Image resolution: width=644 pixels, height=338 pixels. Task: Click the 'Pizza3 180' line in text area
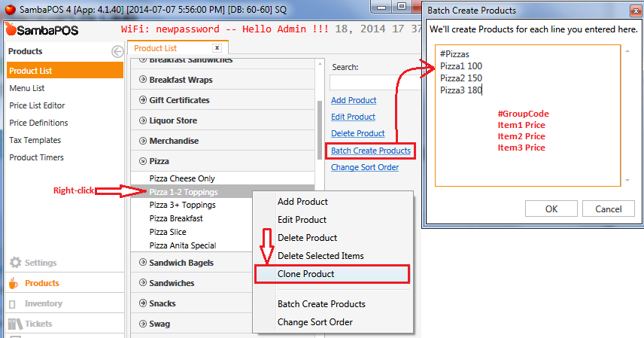[461, 90]
